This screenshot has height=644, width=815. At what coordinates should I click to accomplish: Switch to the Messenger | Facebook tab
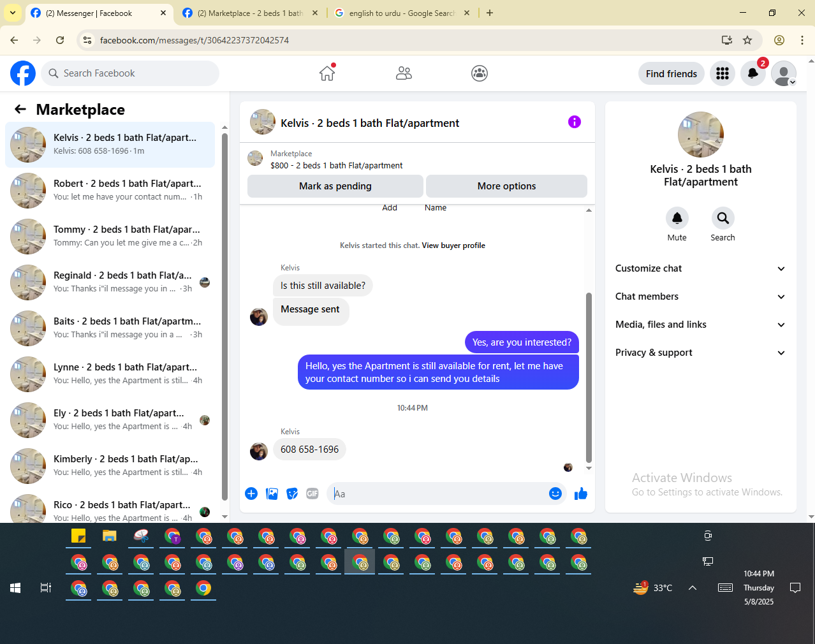(99, 13)
